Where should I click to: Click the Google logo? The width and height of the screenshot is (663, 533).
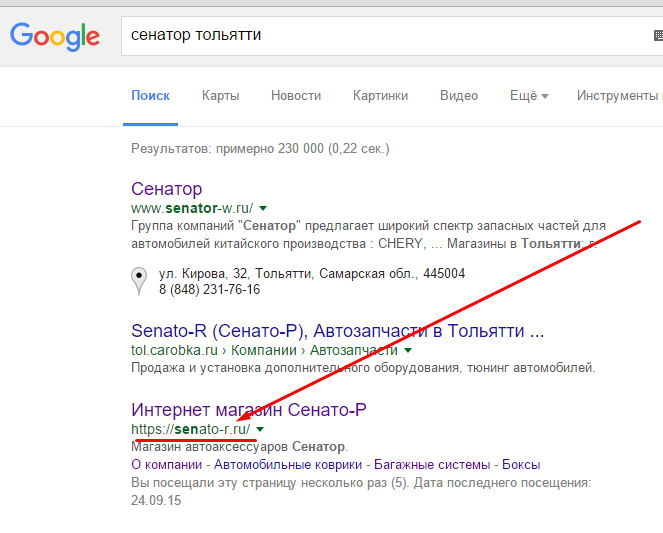pyautogui.click(x=55, y=36)
